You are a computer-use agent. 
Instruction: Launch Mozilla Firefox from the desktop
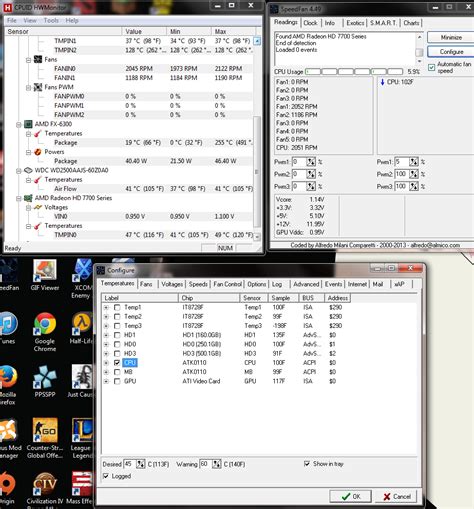point(8,385)
